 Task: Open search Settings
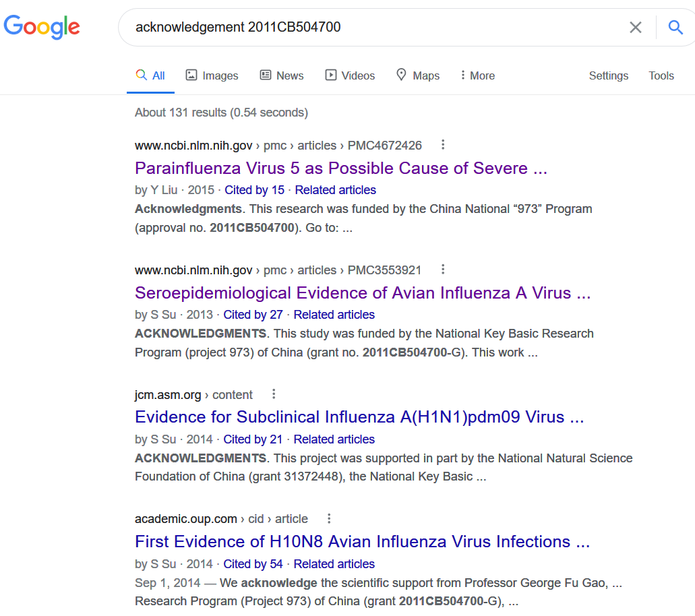pyautogui.click(x=608, y=75)
